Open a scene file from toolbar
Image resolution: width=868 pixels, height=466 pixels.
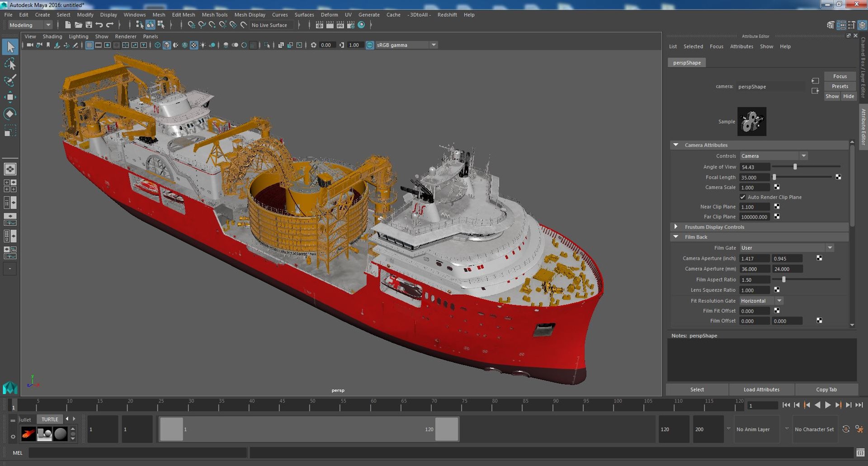[x=78, y=25]
